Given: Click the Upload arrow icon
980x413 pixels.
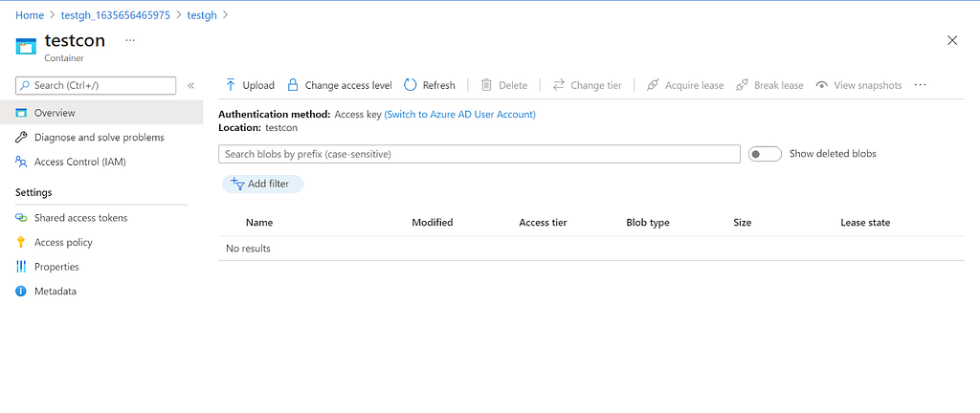Looking at the screenshot, I should pos(231,85).
